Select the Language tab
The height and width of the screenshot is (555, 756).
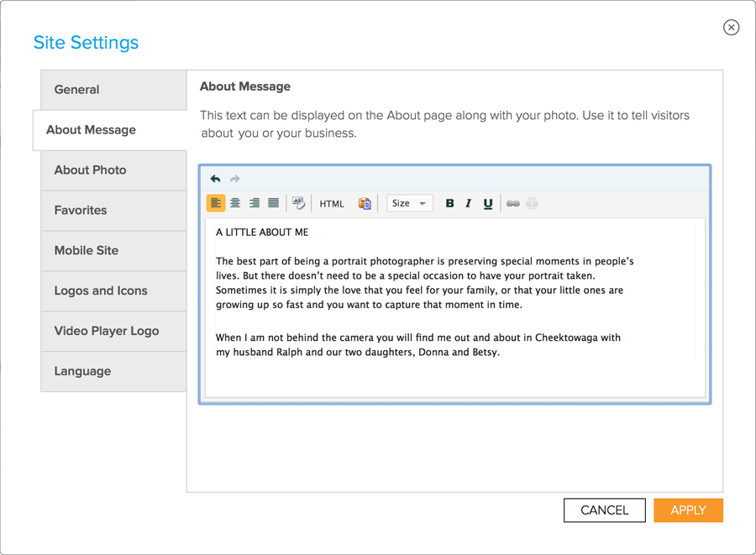[x=113, y=371]
